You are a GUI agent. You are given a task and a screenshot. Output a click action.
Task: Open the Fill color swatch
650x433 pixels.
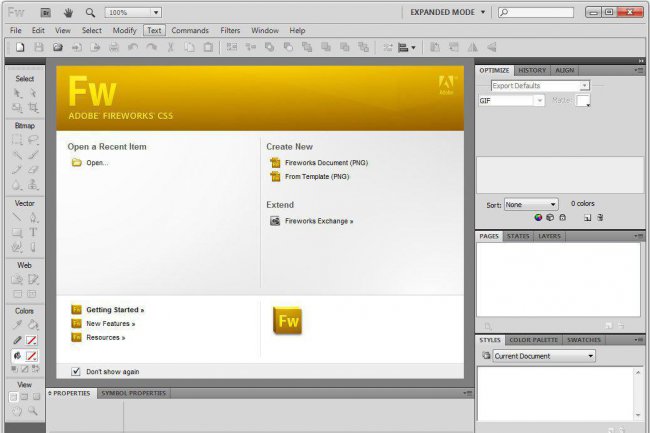(x=32, y=356)
